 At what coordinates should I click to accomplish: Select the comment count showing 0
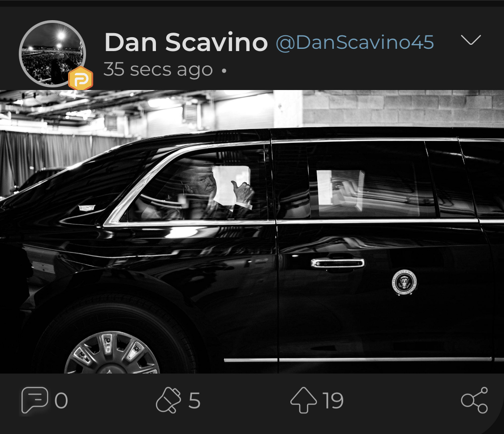click(x=61, y=400)
